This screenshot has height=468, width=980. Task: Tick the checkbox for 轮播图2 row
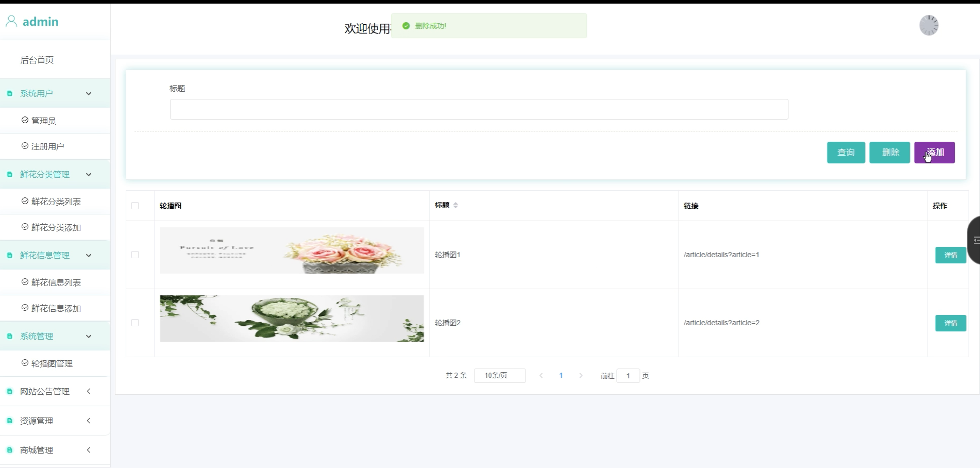(x=135, y=323)
